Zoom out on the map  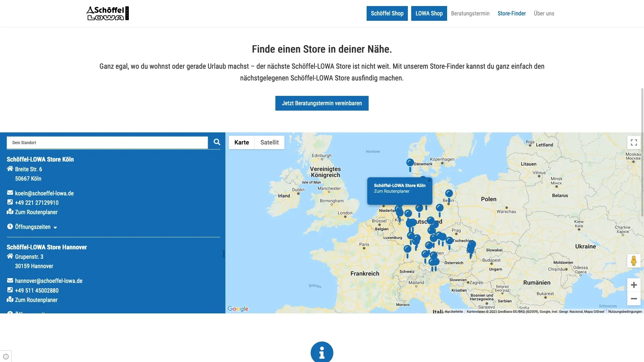pos(634,299)
